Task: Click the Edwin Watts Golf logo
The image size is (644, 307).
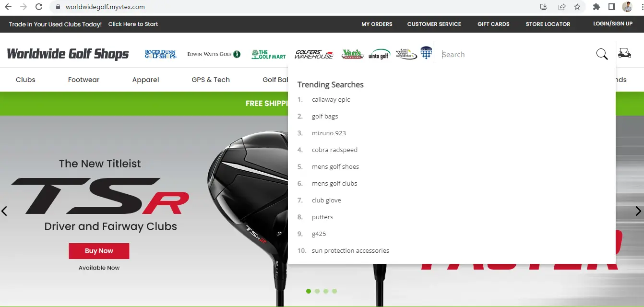Action: (214, 54)
